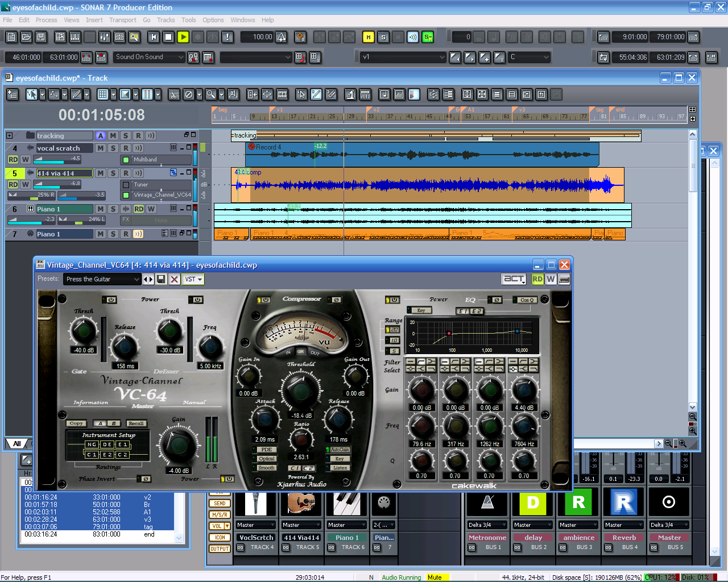The image size is (728, 582).
Task: Open the virtual keyboard icon in VC-64 window
Action: click(x=564, y=279)
